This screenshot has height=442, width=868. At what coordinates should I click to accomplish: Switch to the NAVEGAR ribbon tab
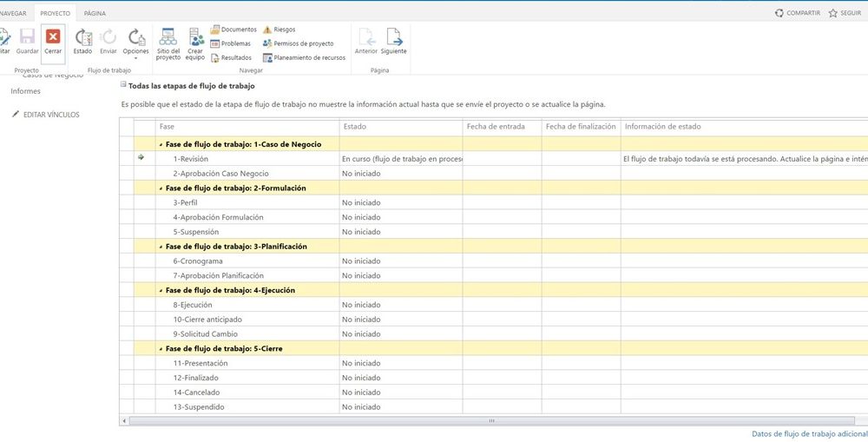(x=14, y=13)
